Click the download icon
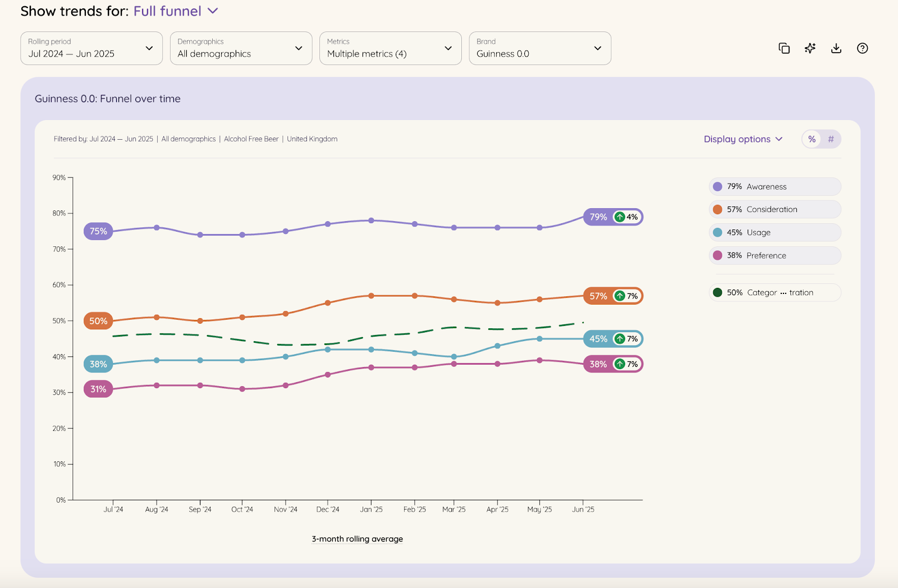Image resolution: width=898 pixels, height=588 pixels. click(x=836, y=48)
